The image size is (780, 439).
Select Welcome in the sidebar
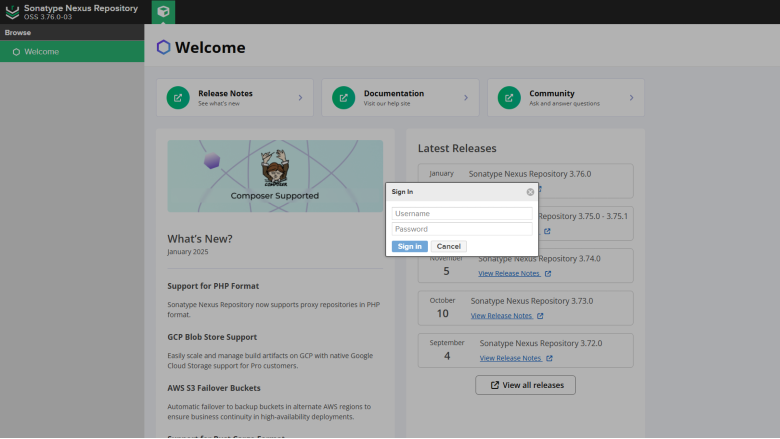coord(72,52)
